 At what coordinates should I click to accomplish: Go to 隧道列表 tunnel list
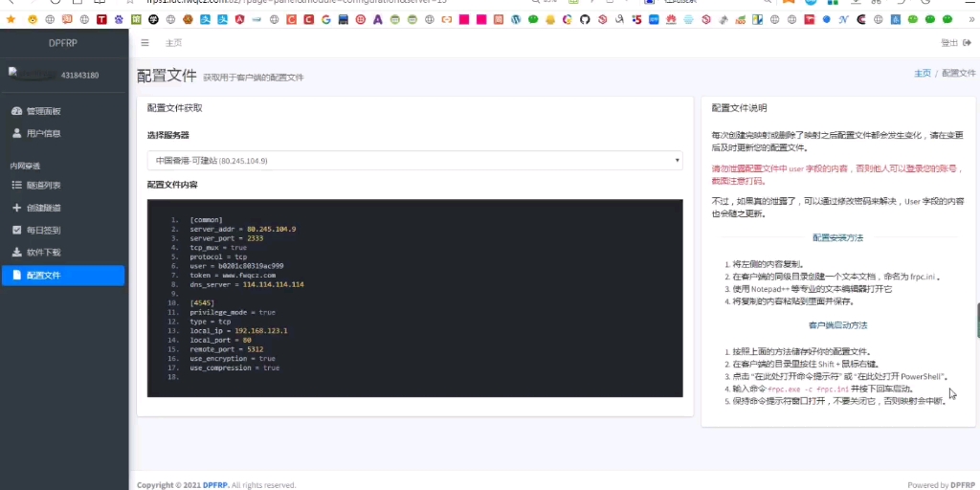pos(62,186)
